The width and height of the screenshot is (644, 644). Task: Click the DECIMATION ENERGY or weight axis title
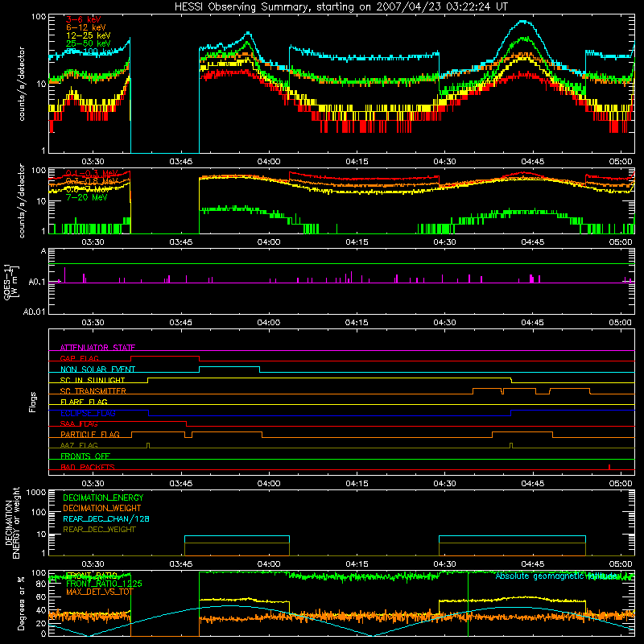[12, 523]
